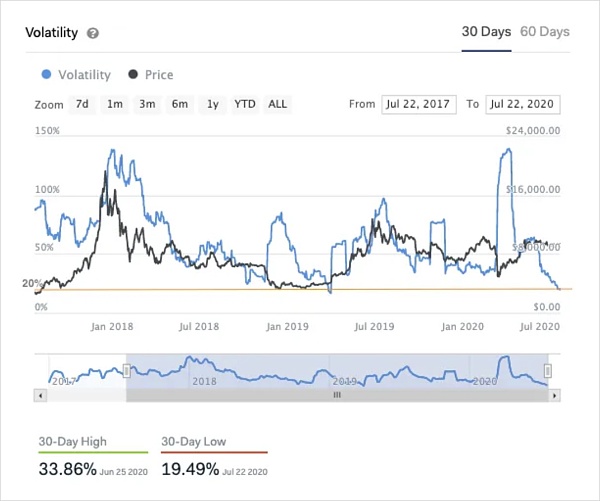The width and height of the screenshot is (600, 501).
Task: Toggle the black Price legend series
Action: [x=150, y=75]
